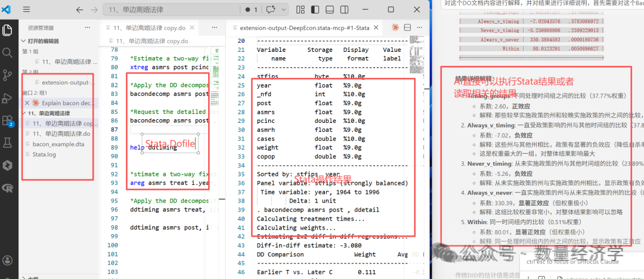Open the Source Control view
The image size is (644, 279).
point(7,75)
